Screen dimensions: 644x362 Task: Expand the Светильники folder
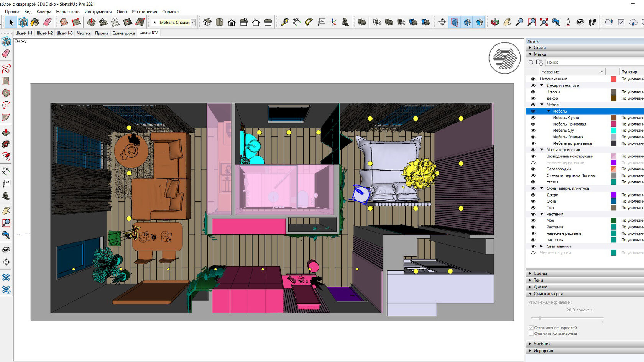click(x=542, y=246)
